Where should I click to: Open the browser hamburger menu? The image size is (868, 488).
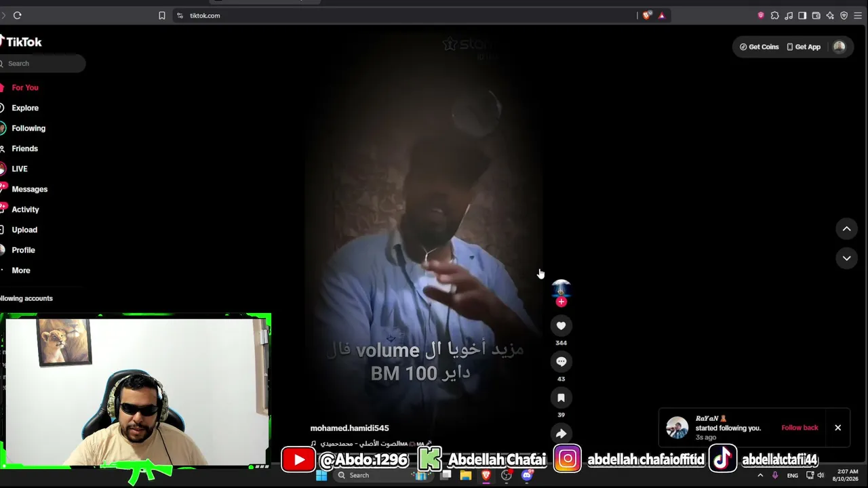pyautogui.click(x=858, y=16)
